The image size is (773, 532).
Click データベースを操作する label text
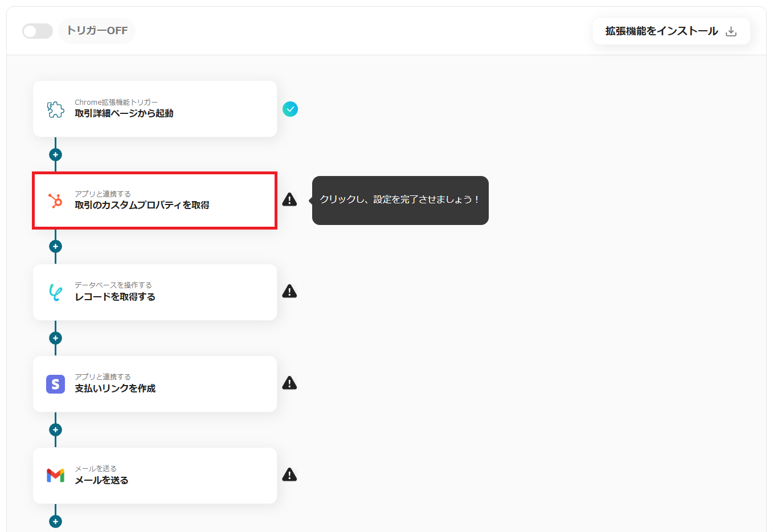[113, 285]
